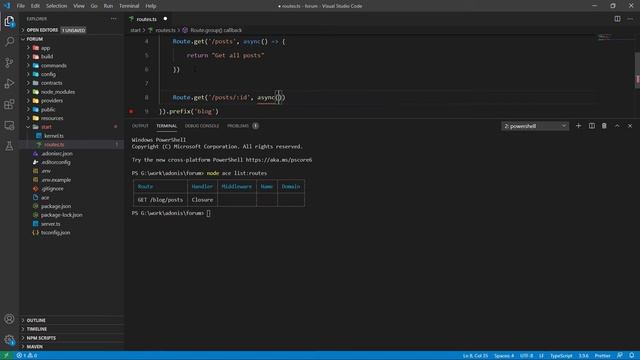Screen dimensions: 640x360
Task: Open server.ts file
Action: (51, 224)
